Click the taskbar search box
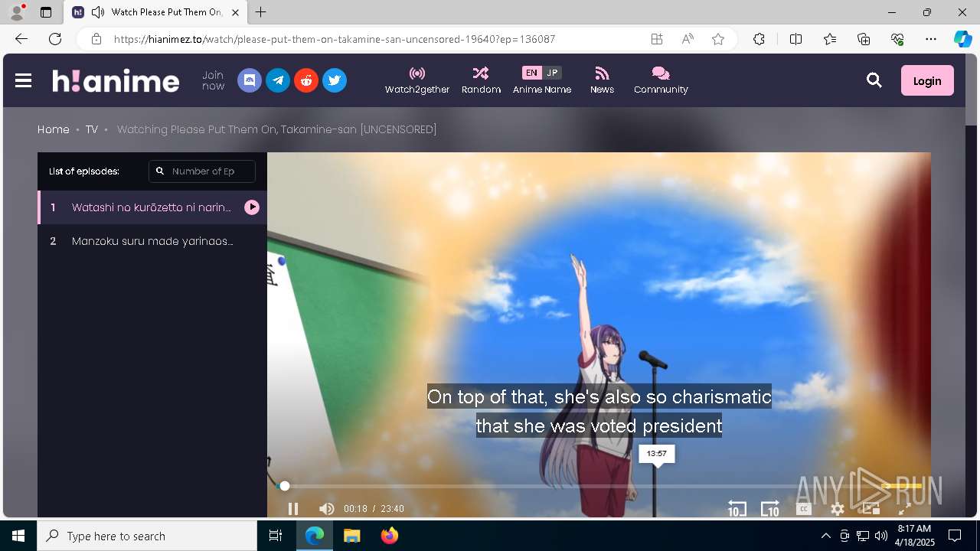 click(147, 536)
